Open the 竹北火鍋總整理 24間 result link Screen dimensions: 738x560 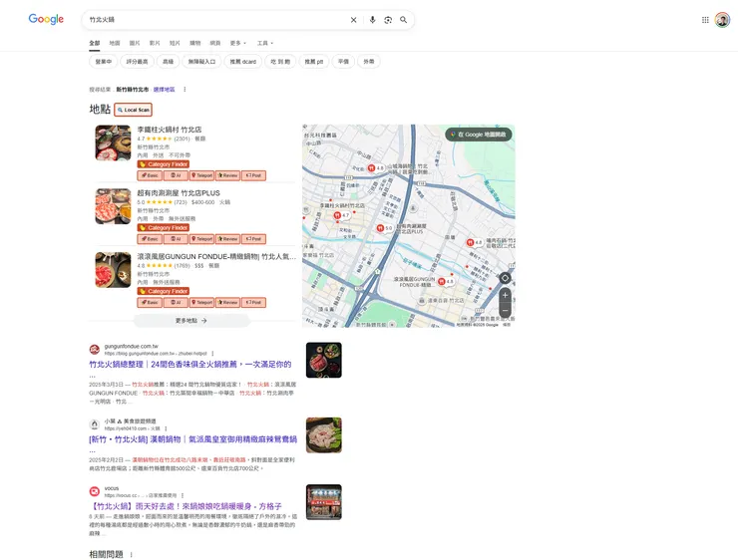pos(190,365)
